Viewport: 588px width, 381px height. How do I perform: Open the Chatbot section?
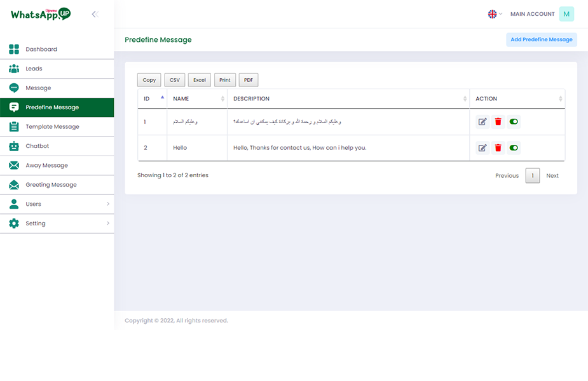[38, 145]
